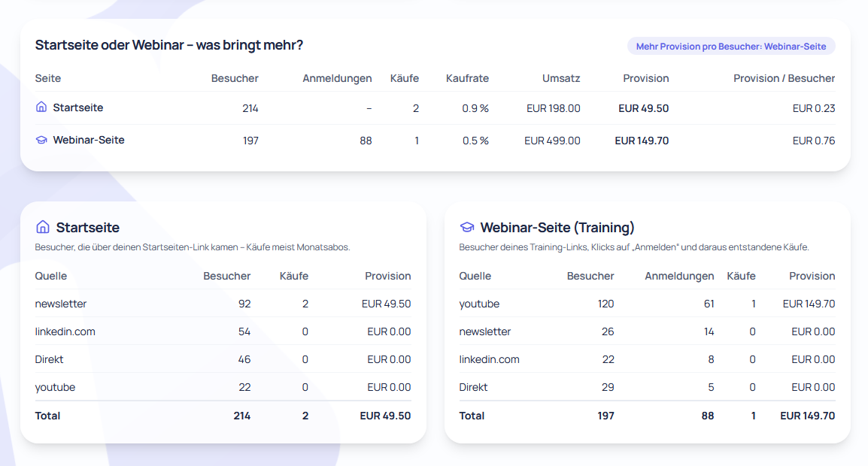Click 'newsletter' source in the Startseite card
868x466 pixels.
[61, 304]
